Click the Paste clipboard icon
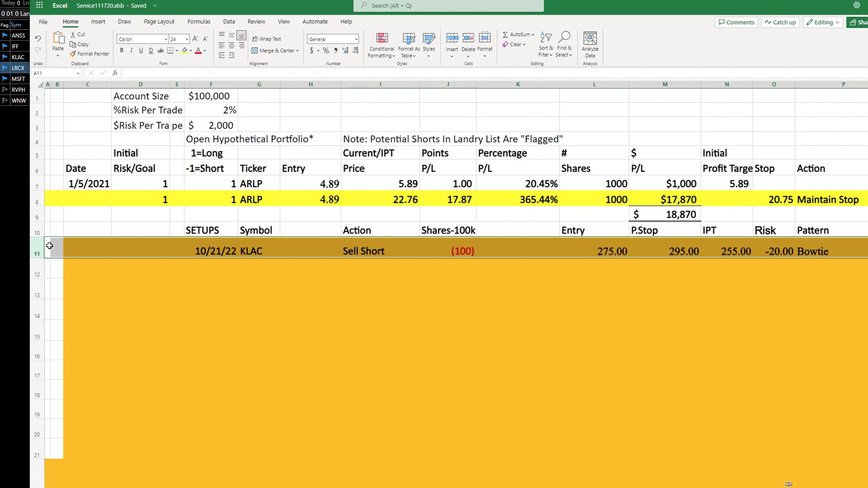Screen dimensions: 868x488 pyautogui.click(x=58, y=38)
